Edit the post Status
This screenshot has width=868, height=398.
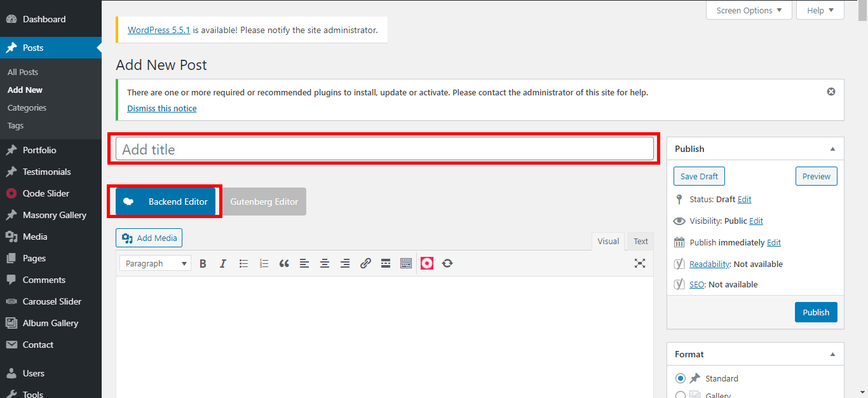(x=744, y=199)
